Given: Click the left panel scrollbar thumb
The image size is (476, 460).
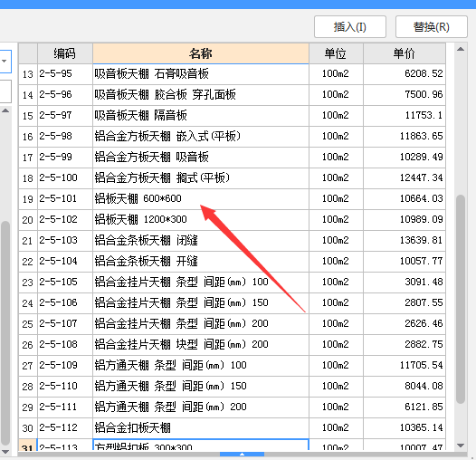Looking at the screenshot, I should (x=5, y=333).
